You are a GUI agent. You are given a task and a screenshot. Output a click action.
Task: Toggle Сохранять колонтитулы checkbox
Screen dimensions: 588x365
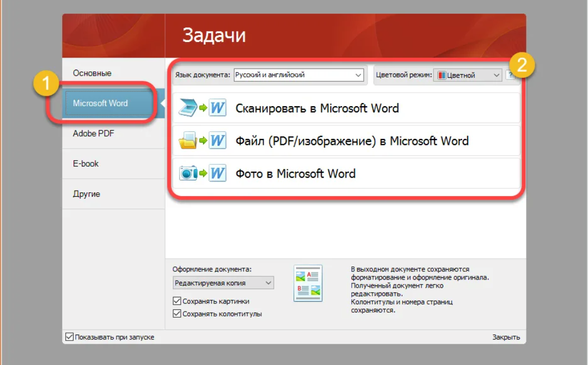pyautogui.click(x=177, y=314)
